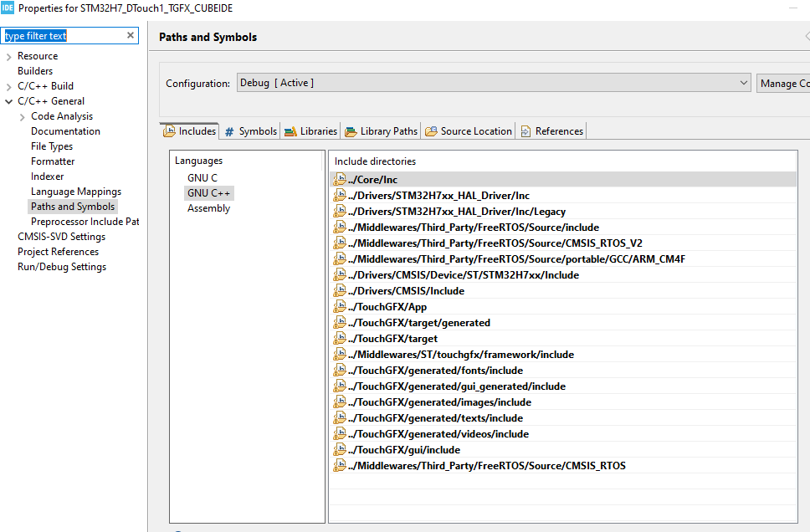
Task: Select Assembly in Languages list
Action: point(208,208)
